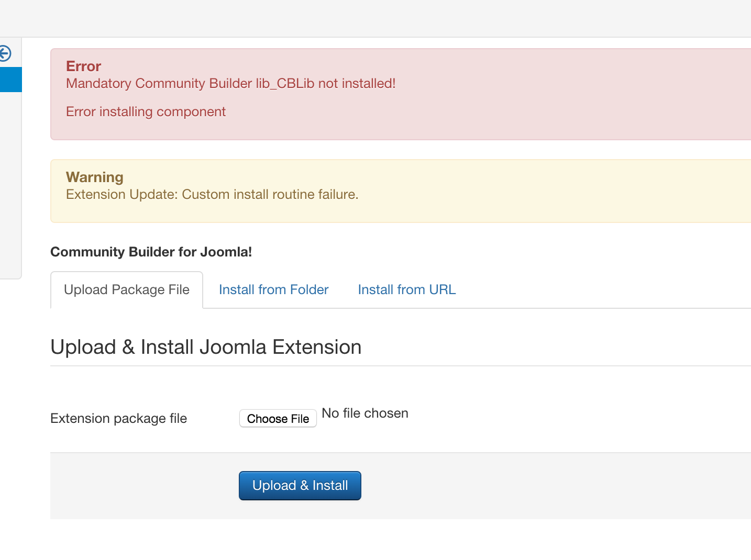This screenshot has height=560, width=751.
Task: Click 'Mandatory Community Builder lib_CBLib not installed!' text
Action: click(x=231, y=84)
